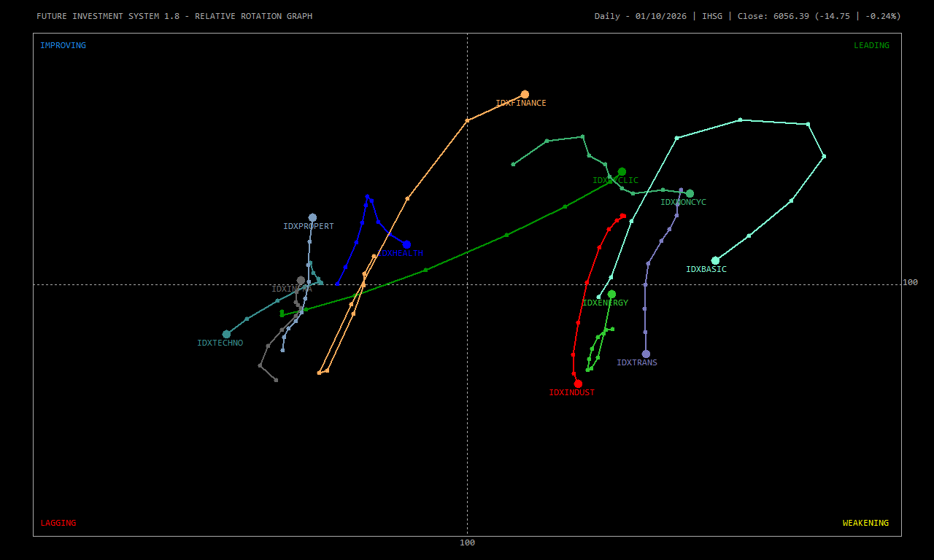Click the IDXENERGY sector label
Image resolution: width=934 pixels, height=560 pixels.
pyautogui.click(x=605, y=303)
